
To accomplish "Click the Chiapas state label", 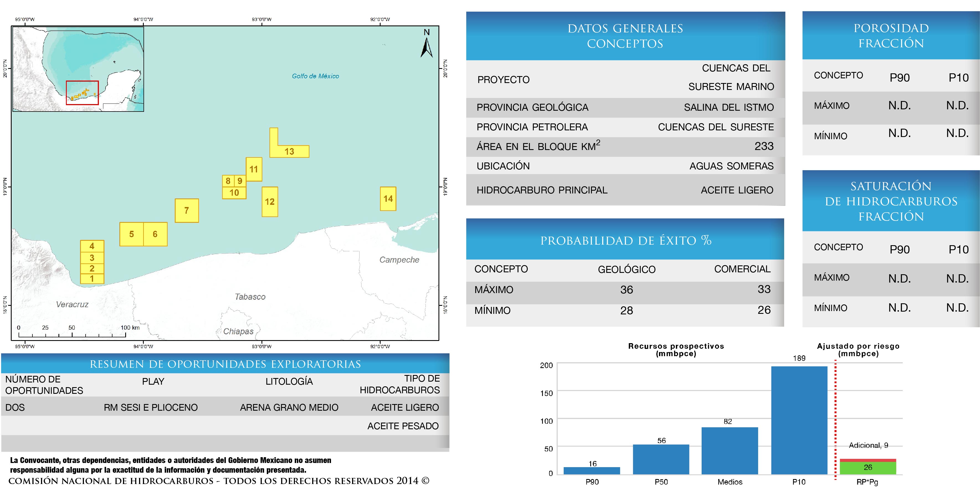I will pos(238,331).
